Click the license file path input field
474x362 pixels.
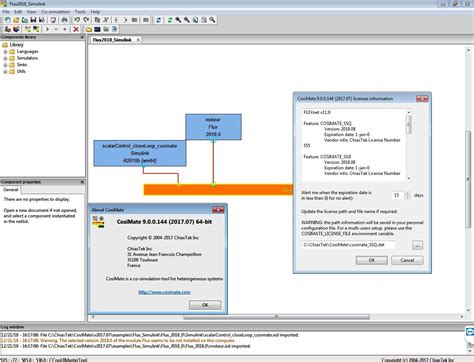click(349, 245)
